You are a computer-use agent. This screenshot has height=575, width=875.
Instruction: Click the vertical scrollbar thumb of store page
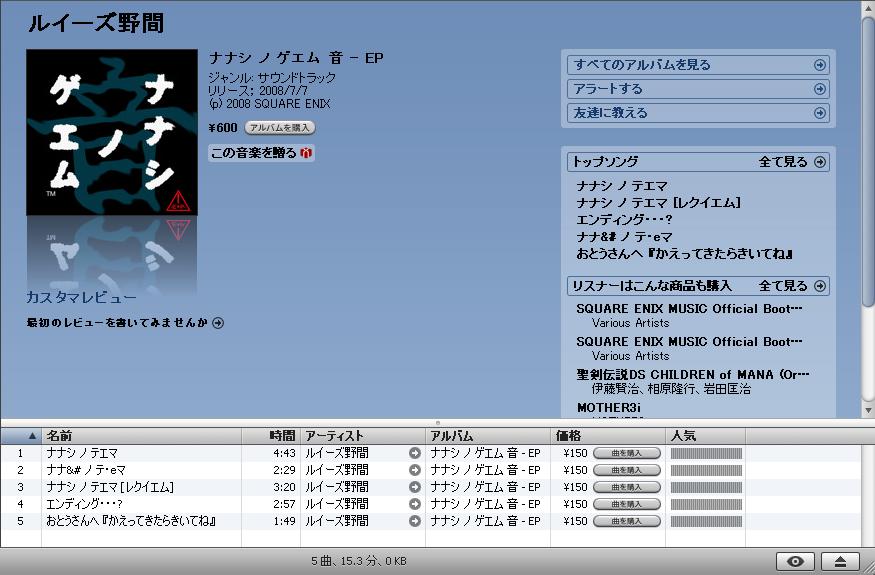[868, 162]
